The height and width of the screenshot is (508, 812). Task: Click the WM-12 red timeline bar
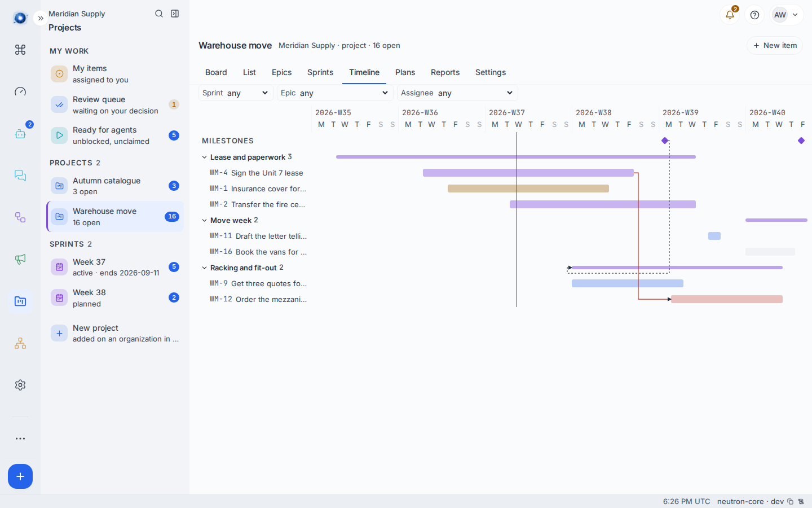click(x=727, y=299)
